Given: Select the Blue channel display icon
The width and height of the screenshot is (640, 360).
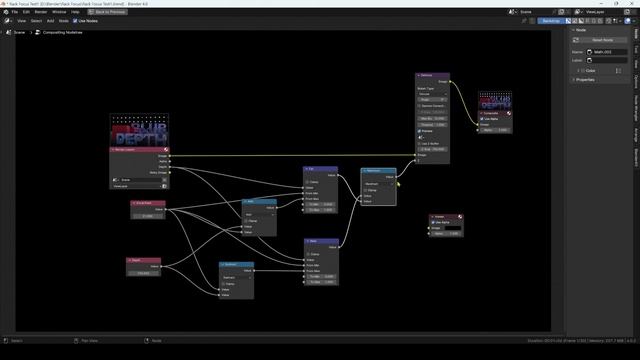Looking at the screenshot, I should (x=600, y=21).
